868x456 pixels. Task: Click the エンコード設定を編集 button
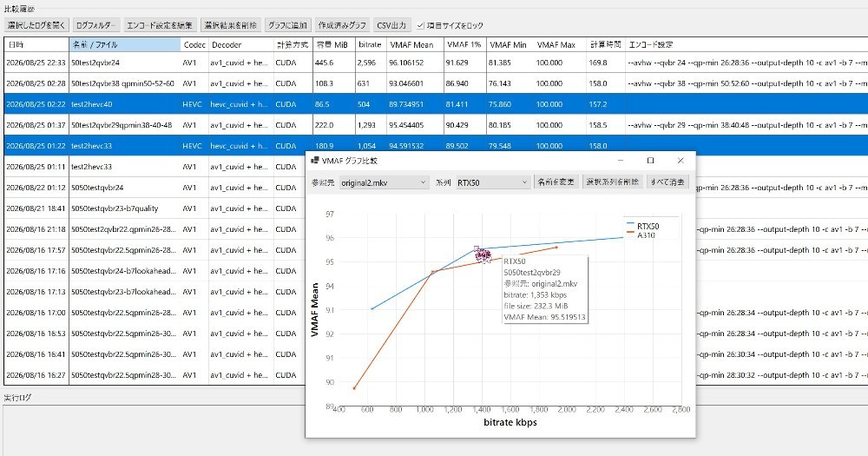tap(160, 25)
